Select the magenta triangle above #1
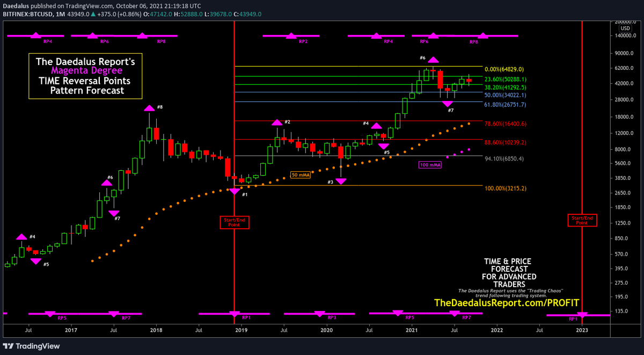This screenshot has width=644, height=355. pos(235,191)
